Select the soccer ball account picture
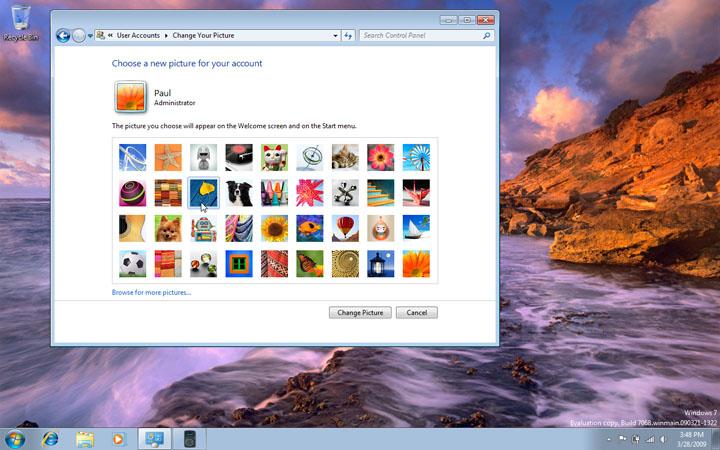The image size is (720, 450). pyautogui.click(x=132, y=264)
